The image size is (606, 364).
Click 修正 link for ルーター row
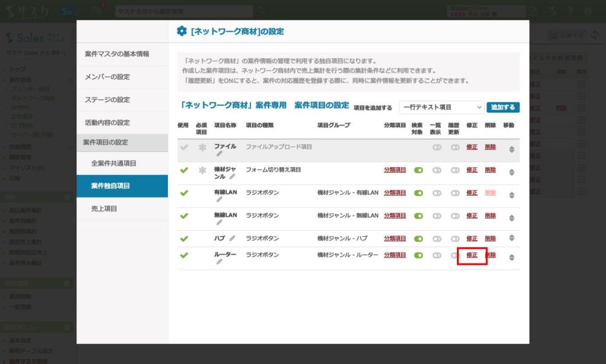click(472, 256)
